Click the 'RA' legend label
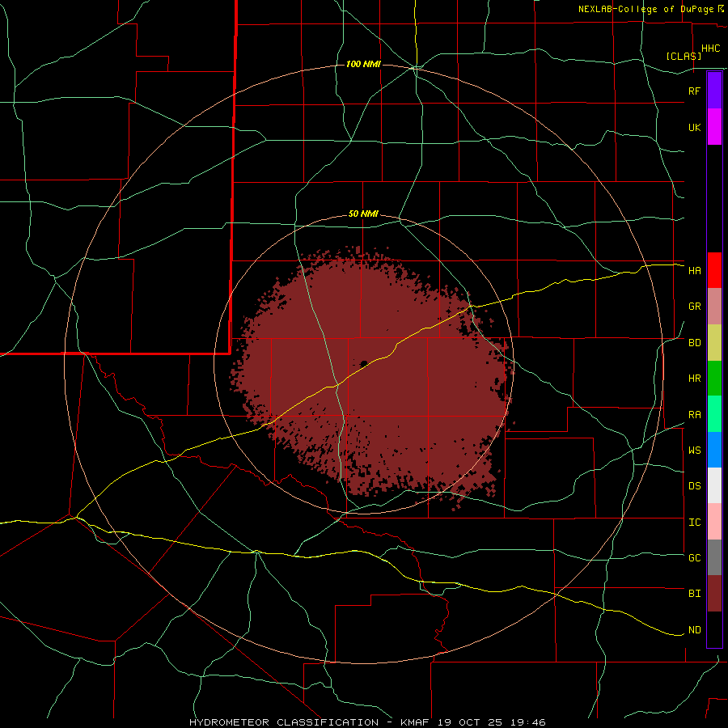The width and height of the screenshot is (728, 728). click(694, 415)
